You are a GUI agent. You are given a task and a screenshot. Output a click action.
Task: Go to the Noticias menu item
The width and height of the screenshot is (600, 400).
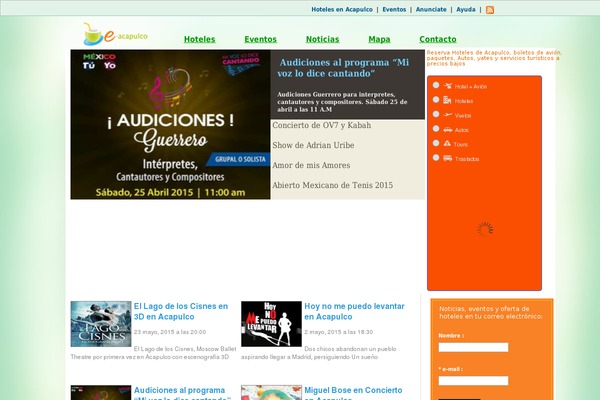(x=322, y=39)
